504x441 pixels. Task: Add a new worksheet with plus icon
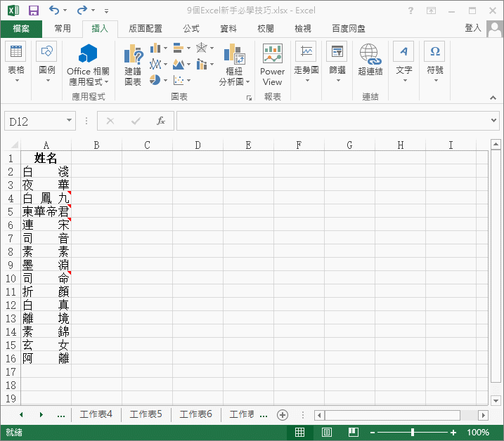click(x=283, y=415)
